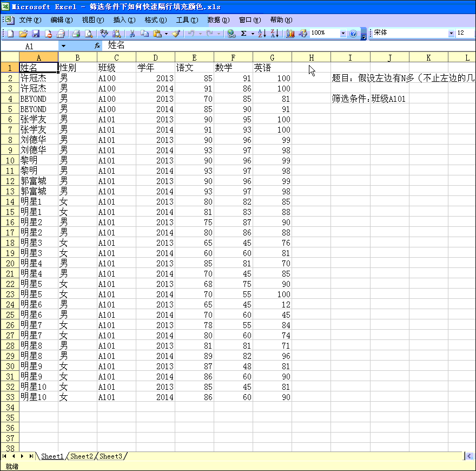The height and width of the screenshot is (471, 476).
Task: Expand the Name Box dropdown arrow
Action: [x=63, y=46]
